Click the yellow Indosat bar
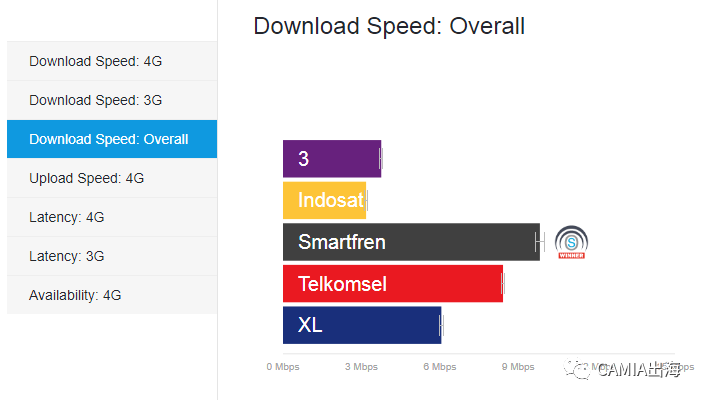The width and height of the screenshot is (703, 400). pyautogui.click(x=324, y=201)
